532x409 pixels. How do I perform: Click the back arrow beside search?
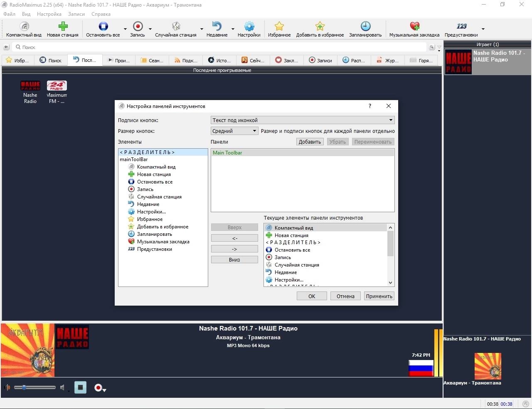click(x=6, y=47)
